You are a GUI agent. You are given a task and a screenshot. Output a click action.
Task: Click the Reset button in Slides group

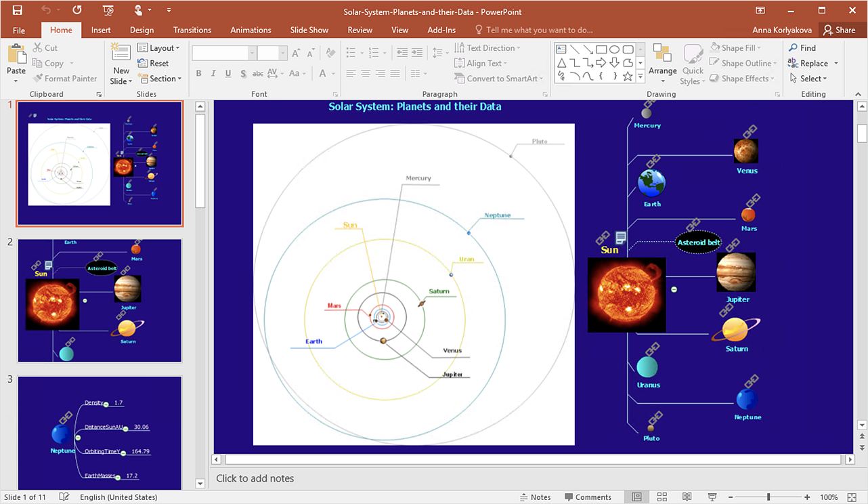[x=154, y=63]
